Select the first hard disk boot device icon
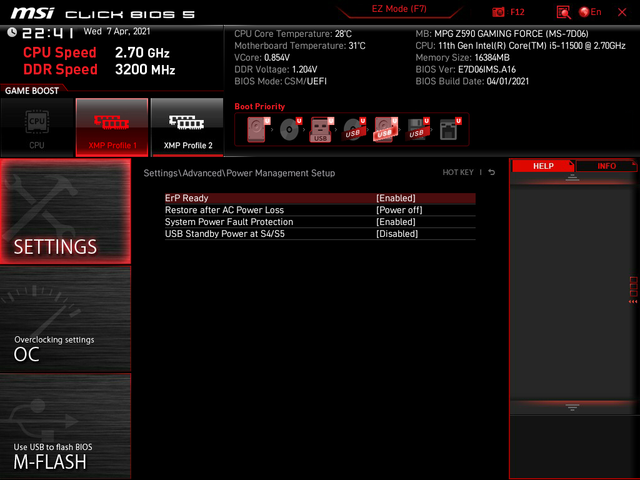Viewport: 640px width, 480px height. pyautogui.click(x=258, y=129)
